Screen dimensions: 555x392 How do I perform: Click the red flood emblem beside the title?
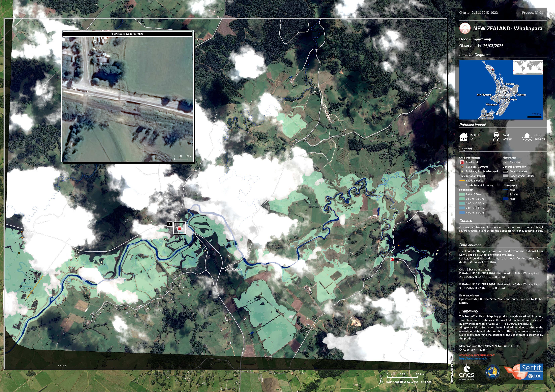tap(465, 28)
